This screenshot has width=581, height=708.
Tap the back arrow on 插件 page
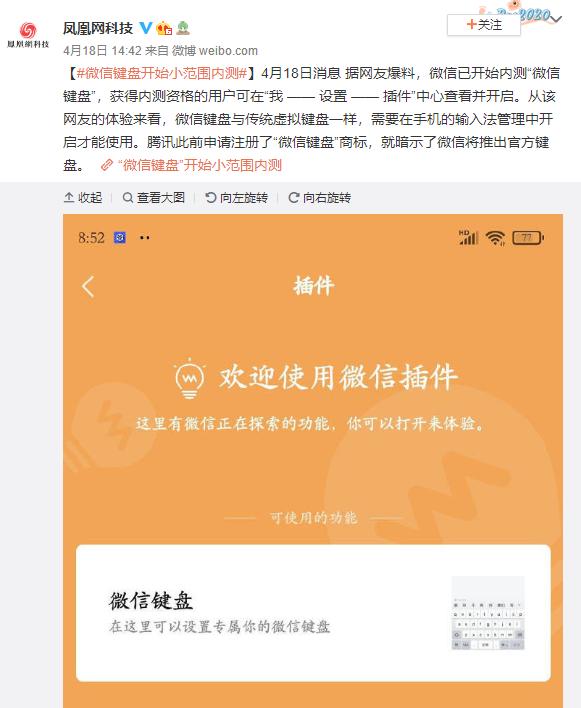88,287
